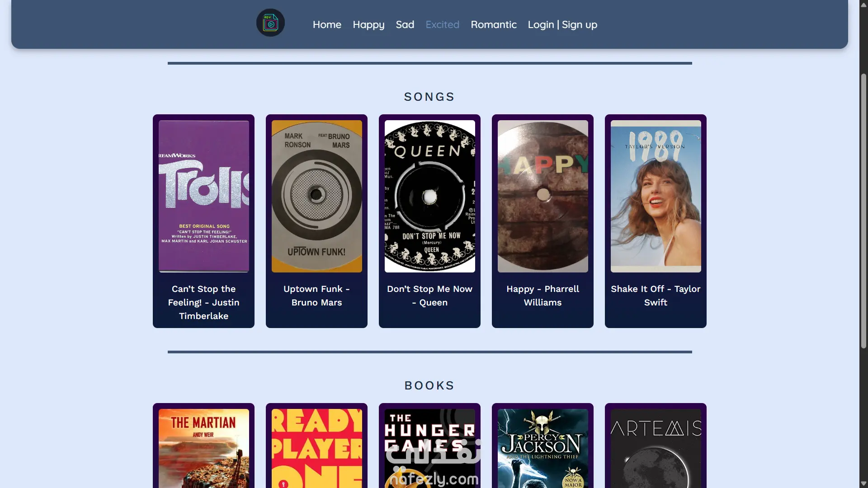Click the Artemis book cover

[x=656, y=448]
